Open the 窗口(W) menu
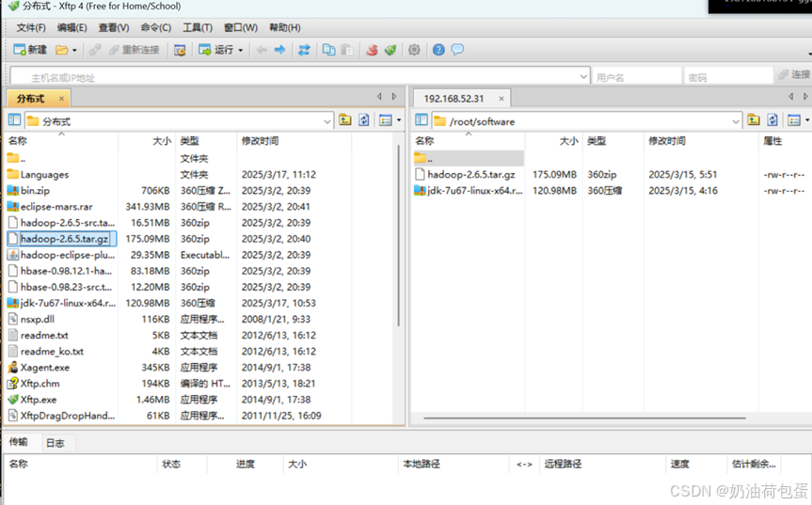Viewport: 812px width, 505px height. 241,27
